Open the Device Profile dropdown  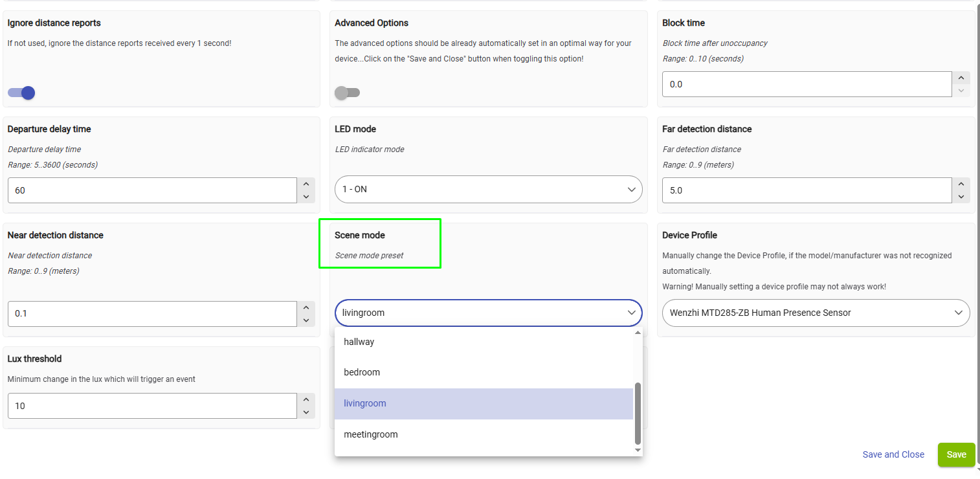tap(816, 313)
